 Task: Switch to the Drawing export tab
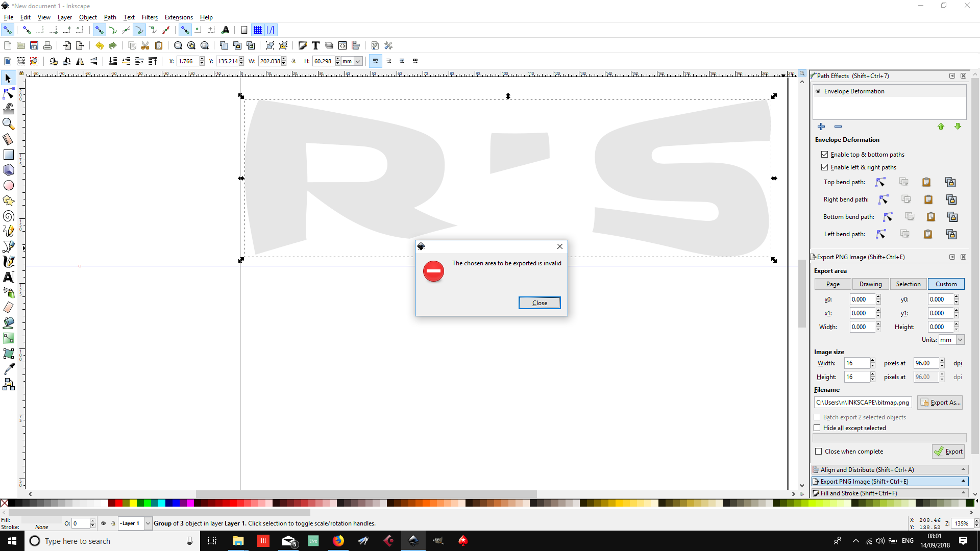[870, 284]
